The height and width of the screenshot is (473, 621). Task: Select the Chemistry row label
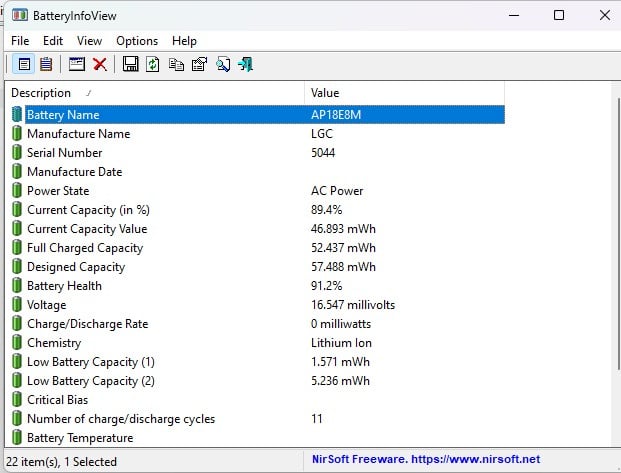coord(54,343)
